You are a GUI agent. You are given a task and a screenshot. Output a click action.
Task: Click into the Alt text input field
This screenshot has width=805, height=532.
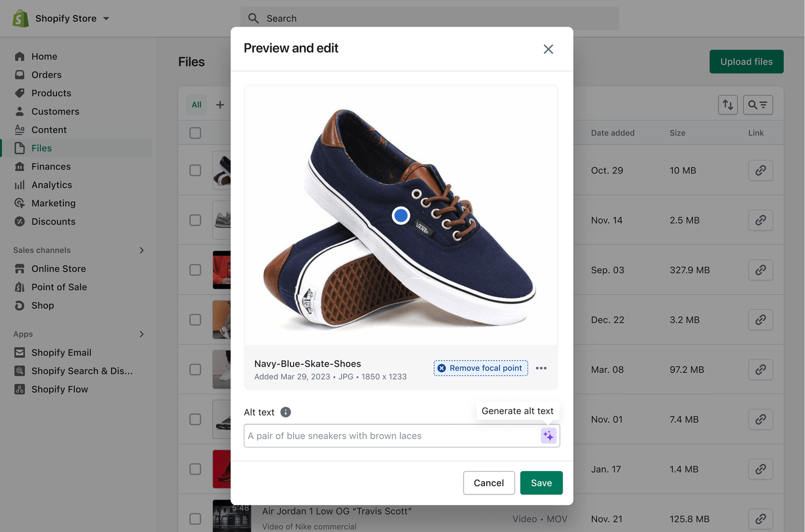pos(402,436)
